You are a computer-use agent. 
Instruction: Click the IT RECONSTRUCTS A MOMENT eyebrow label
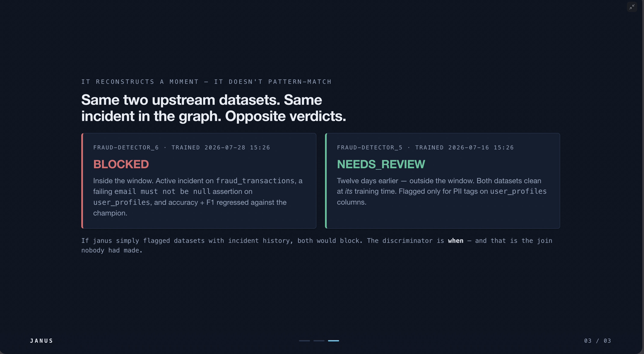coord(207,82)
